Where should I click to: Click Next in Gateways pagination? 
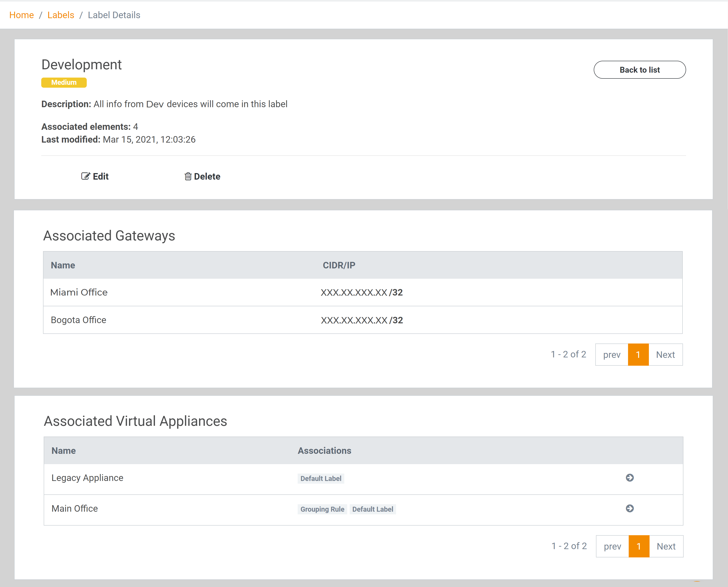pos(665,355)
